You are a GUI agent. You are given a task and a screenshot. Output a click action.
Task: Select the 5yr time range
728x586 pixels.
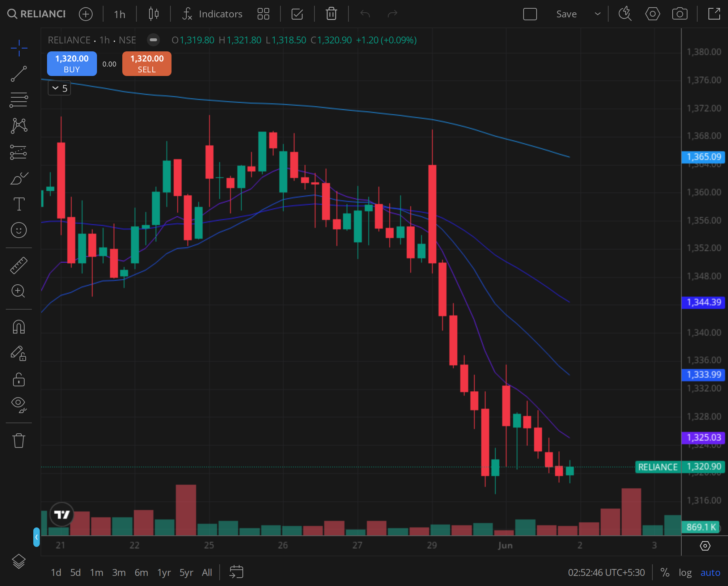(186, 573)
